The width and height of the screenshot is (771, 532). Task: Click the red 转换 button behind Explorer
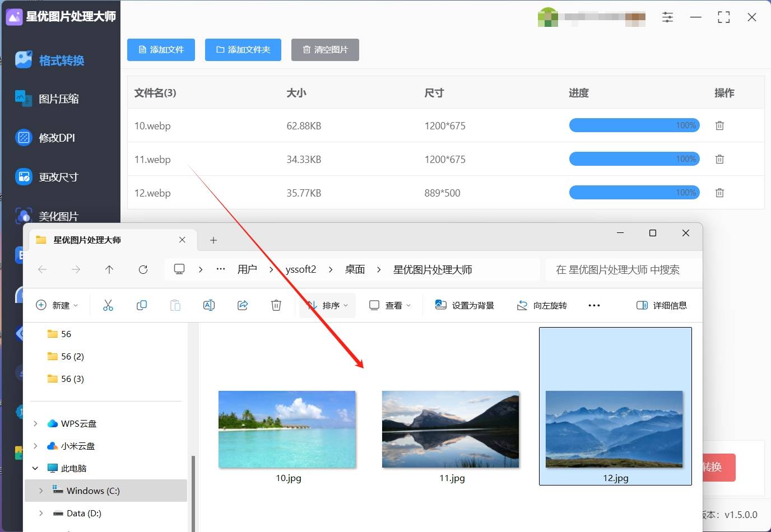tap(719, 467)
